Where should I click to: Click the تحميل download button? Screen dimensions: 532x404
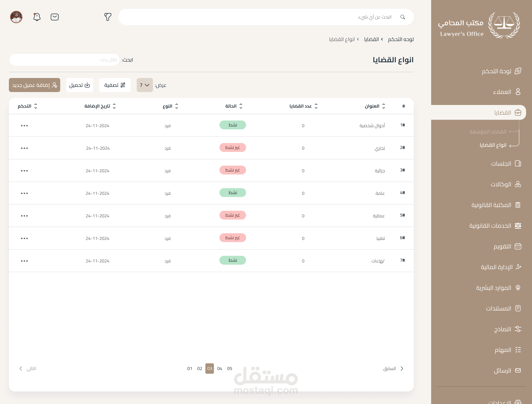pyautogui.click(x=80, y=85)
